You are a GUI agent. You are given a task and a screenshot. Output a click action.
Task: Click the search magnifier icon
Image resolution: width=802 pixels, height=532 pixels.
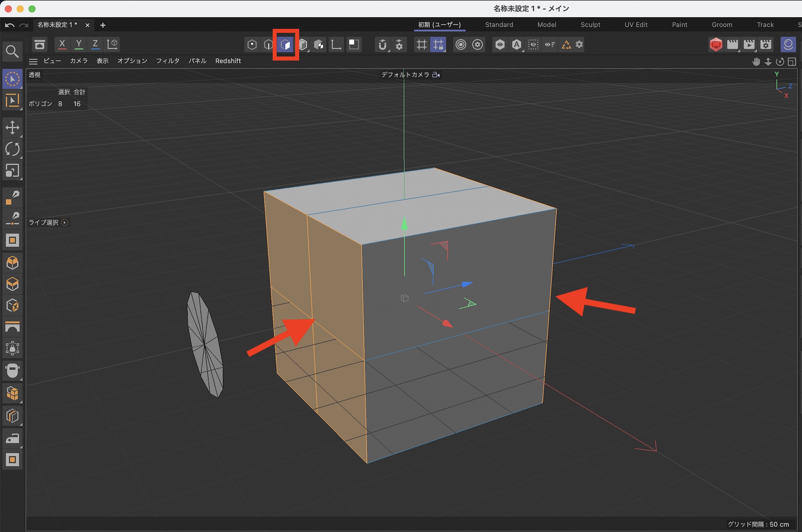pos(12,51)
